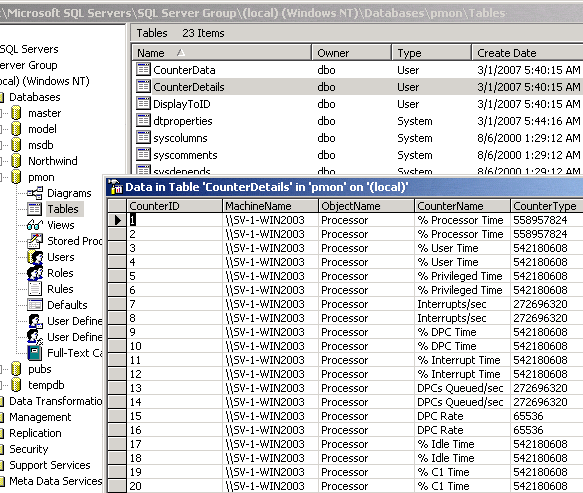583x493 pixels.
Task: Click the CounterDetails table name
Action: pos(189,87)
